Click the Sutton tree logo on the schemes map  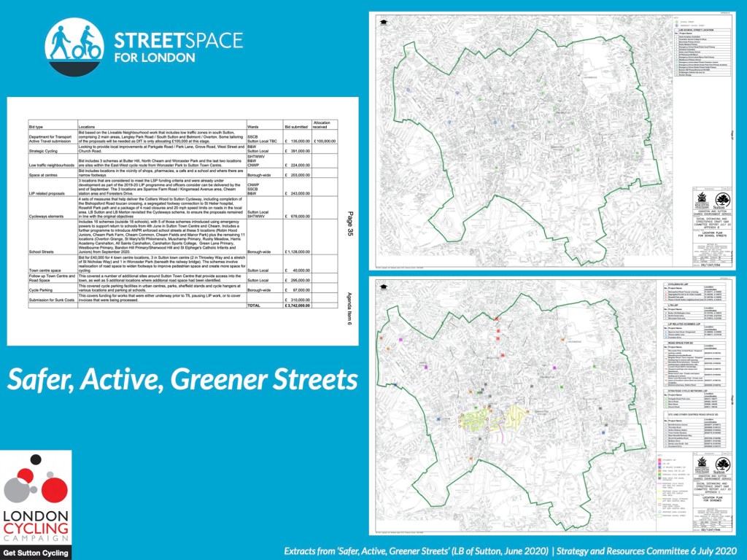[x=722, y=464]
